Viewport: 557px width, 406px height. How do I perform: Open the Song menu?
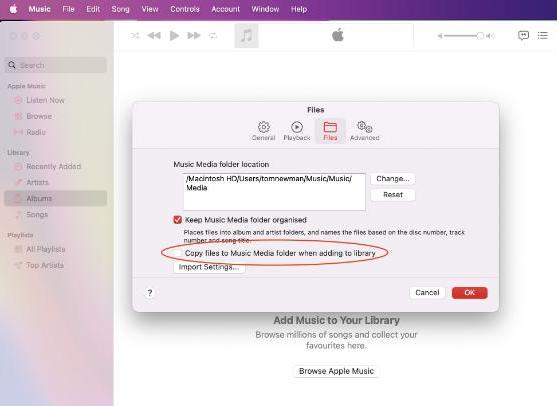(x=120, y=9)
